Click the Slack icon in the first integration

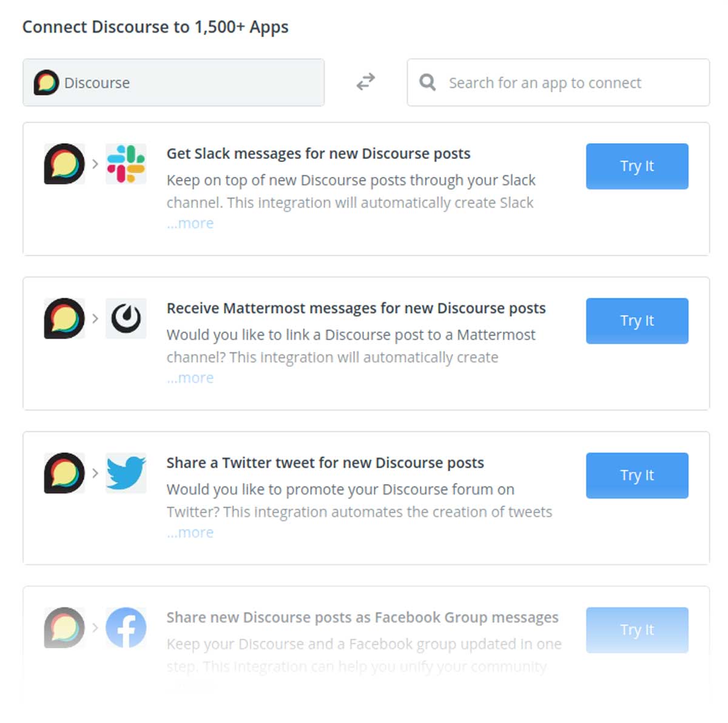click(126, 164)
